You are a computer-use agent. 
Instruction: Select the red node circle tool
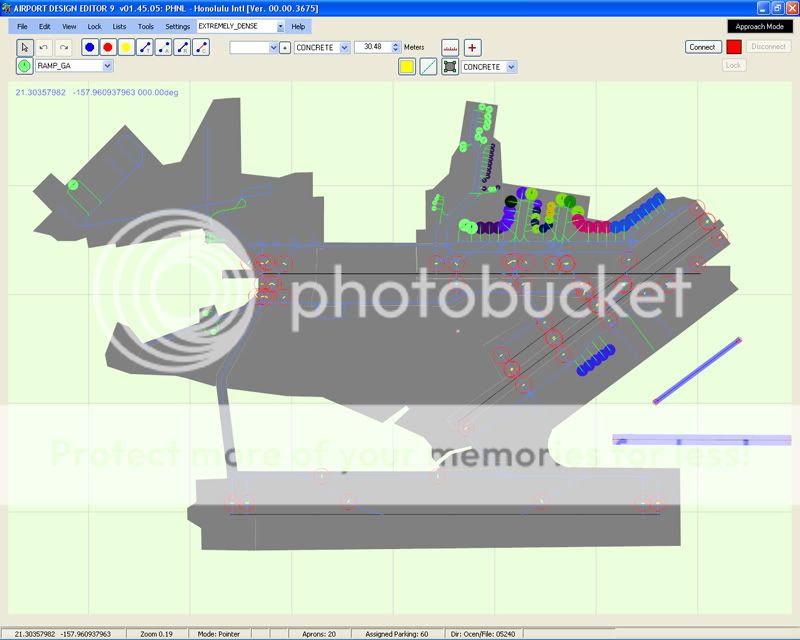108,47
